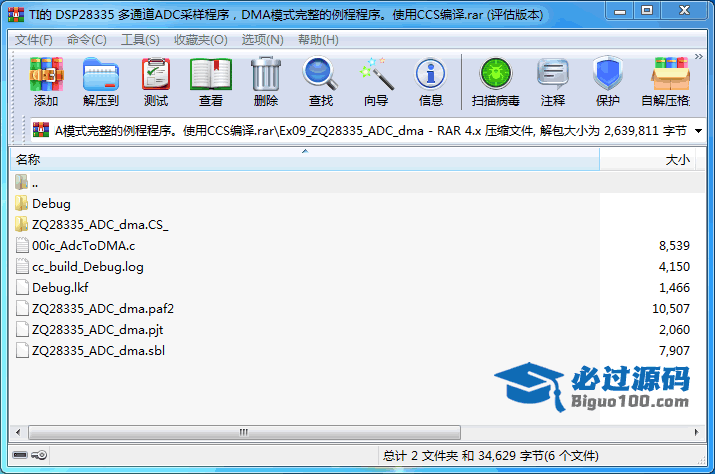
Task: Click the ZQ28335_ADC_dma.pjt file icon
Action: [22, 329]
